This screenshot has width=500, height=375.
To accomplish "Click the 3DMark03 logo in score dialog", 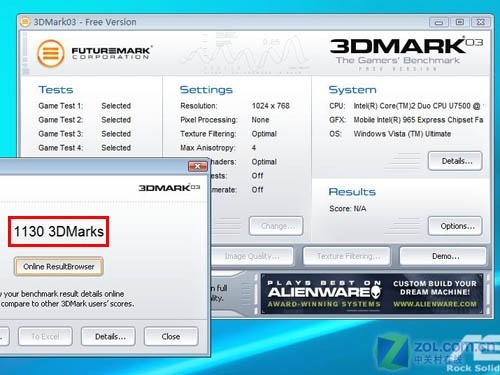I will point(169,188).
